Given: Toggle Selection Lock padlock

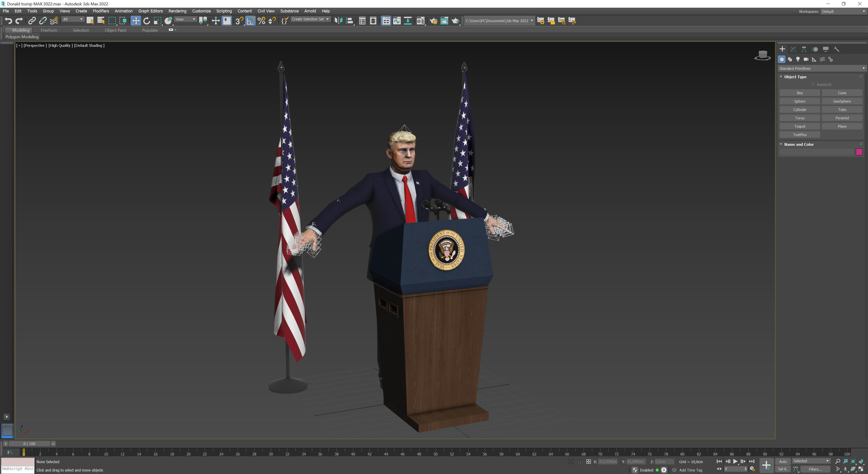Looking at the screenshot, I should (579, 462).
